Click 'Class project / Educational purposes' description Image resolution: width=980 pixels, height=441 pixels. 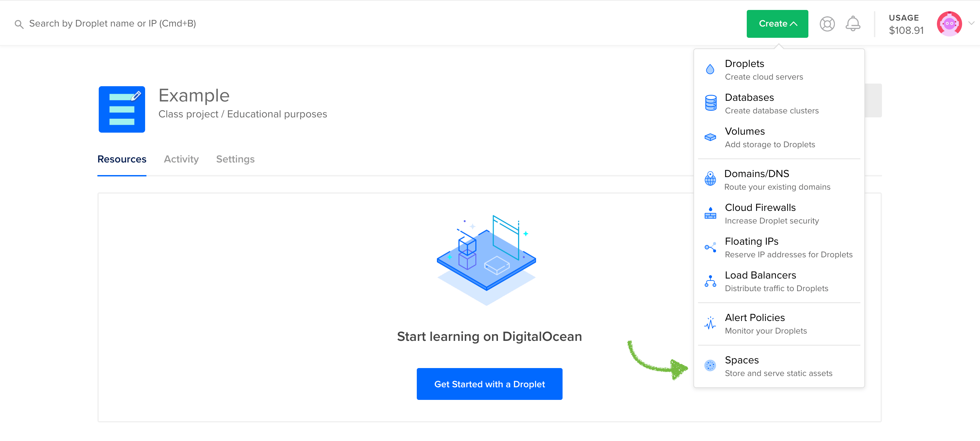click(x=242, y=114)
